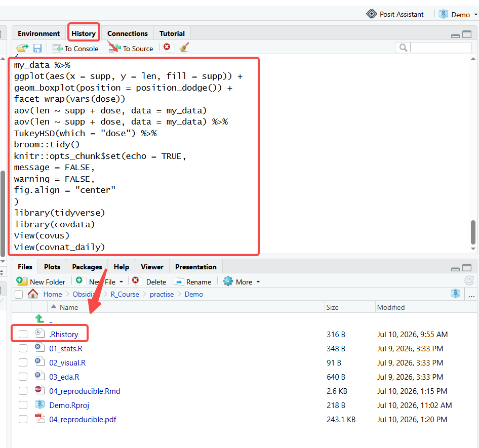479x448 pixels.
Task: Open the Viewer tab
Action: click(152, 267)
